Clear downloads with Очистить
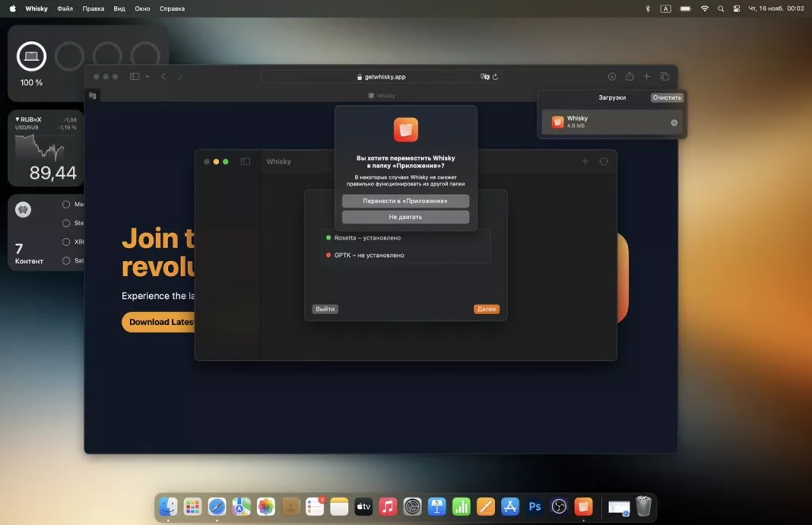 pos(667,98)
